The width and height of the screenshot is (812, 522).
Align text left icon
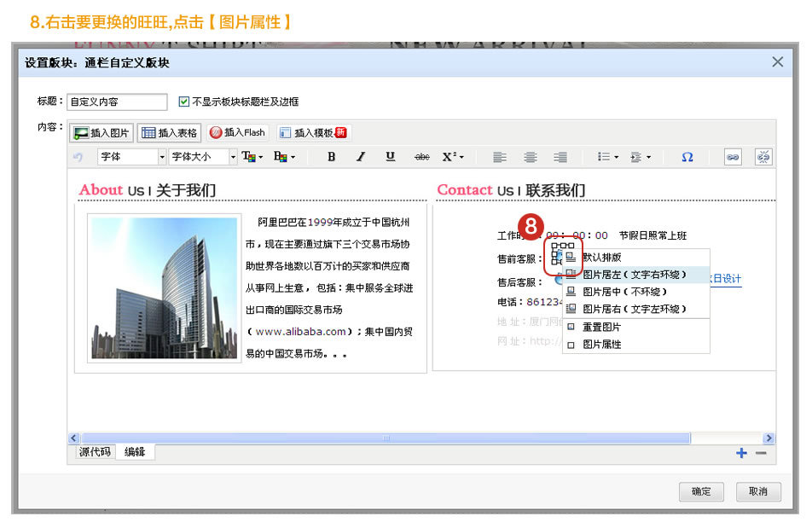500,157
